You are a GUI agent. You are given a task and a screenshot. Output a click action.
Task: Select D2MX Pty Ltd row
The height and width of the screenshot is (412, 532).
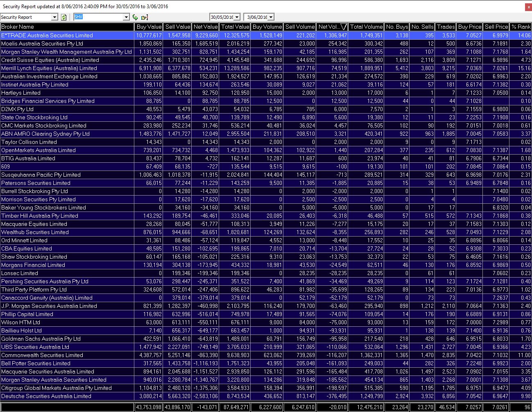[266, 109]
